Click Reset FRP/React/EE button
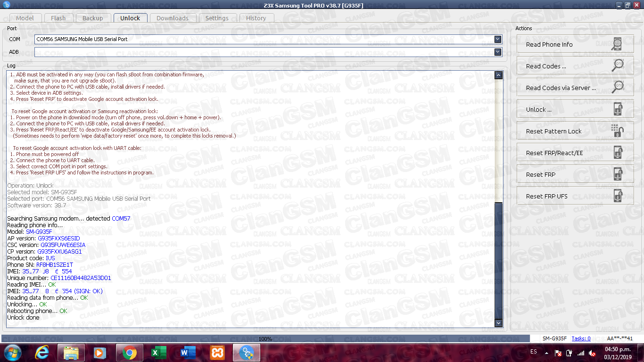The image size is (644, 362). tap(575, 153)
